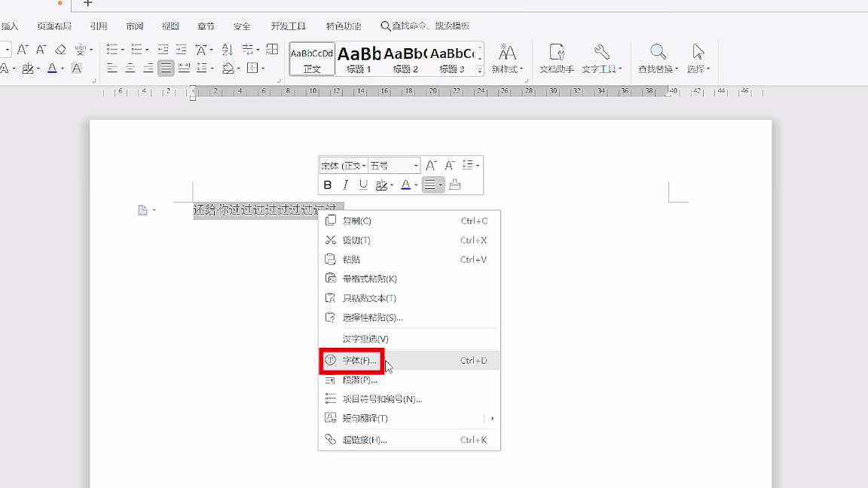The height and width of the screenshot is (488, 868).
Task: Click the distributed alignment icon
Action: 184,68
